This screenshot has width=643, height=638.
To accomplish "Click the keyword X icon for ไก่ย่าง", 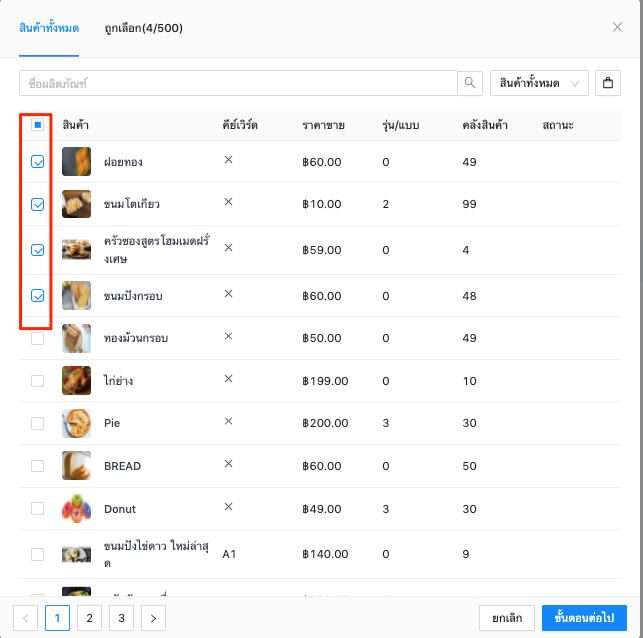I will tap(228, 378).
